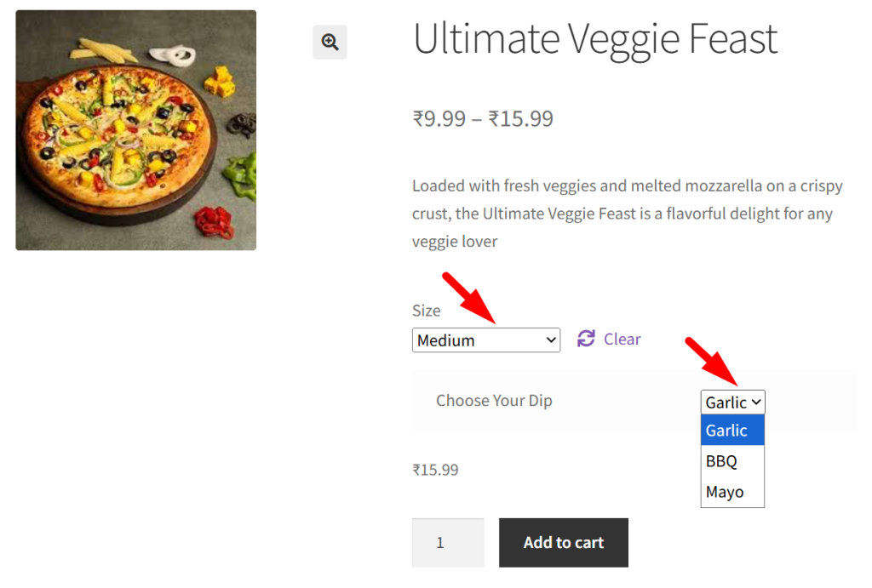Click the Ultimate Veggie Feast title
872x588 pixels.
pyautogui.click(x=595, y=38)
